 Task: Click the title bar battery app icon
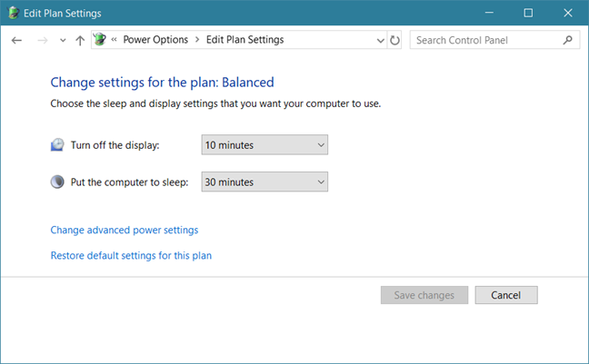14,13
